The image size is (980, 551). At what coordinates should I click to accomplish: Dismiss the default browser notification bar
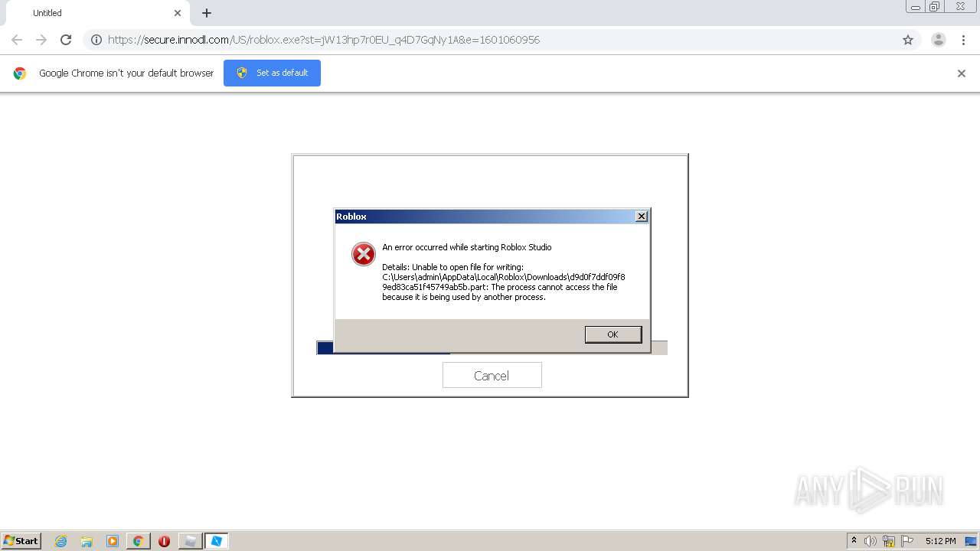point(961,73)
